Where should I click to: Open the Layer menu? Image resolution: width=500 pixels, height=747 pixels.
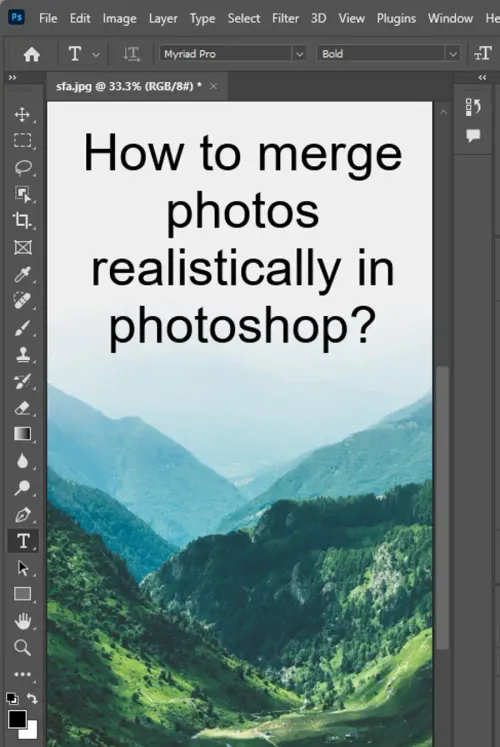tap(163, 19)
